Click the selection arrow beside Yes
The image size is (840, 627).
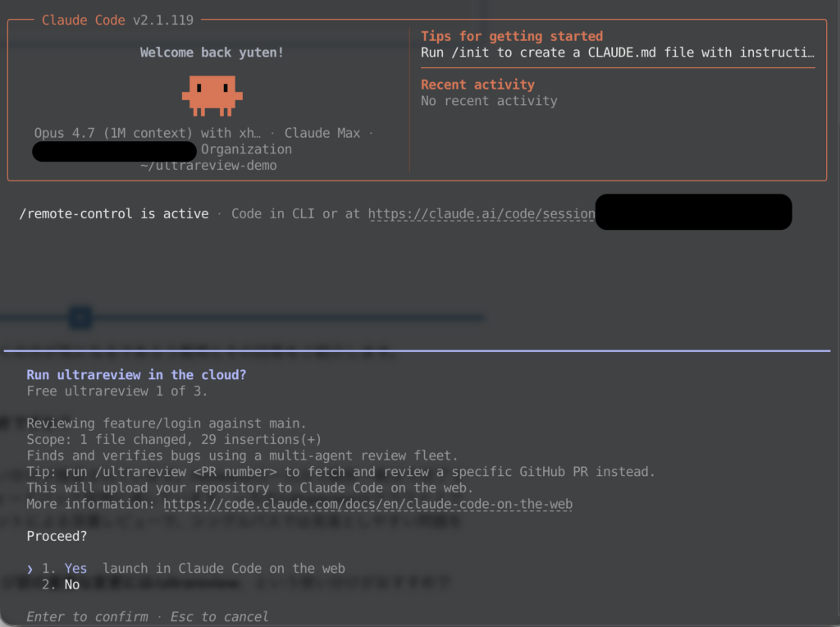(x=30, y=569)
